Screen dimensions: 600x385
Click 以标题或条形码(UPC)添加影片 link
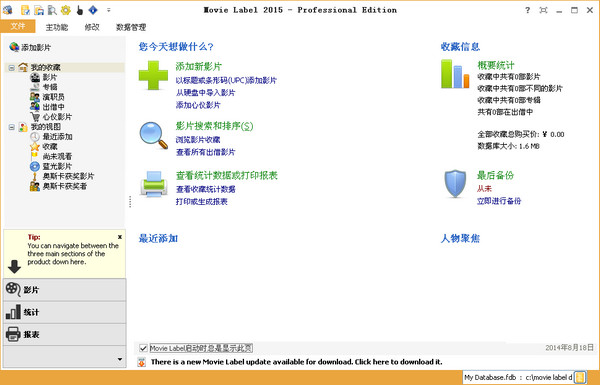click(226, 81)
